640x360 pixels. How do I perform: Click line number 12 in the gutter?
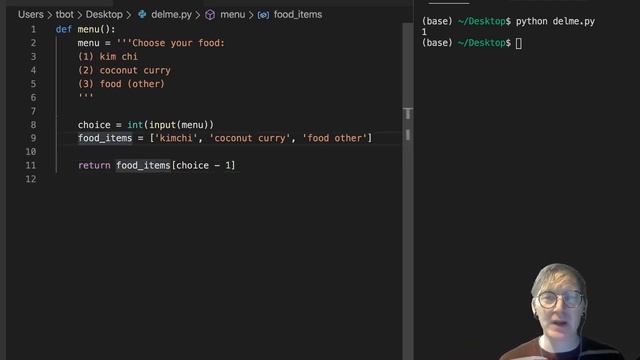click(x=31, y=179)
